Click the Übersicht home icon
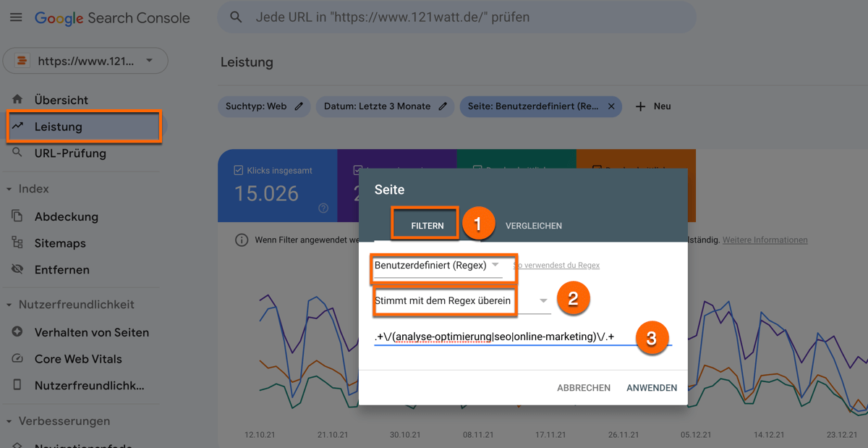Screen dimensions: 868x448 (x=18, y=99)
